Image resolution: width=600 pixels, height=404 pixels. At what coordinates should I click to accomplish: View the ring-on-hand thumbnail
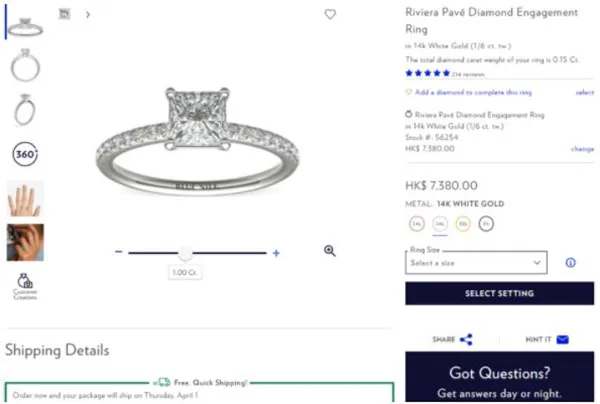(x=25, y=199)
